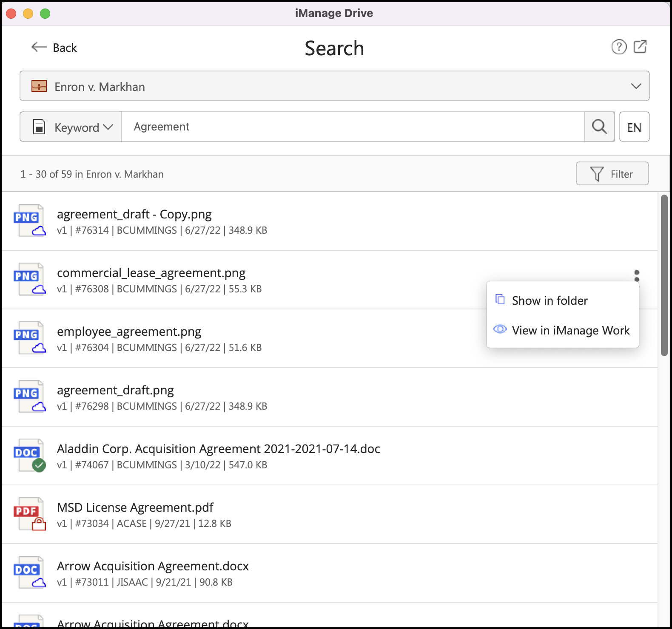Click the document icon beside Keyword
Image resolution: width=672 pixels, height=629 pixels.
point(39,127)
